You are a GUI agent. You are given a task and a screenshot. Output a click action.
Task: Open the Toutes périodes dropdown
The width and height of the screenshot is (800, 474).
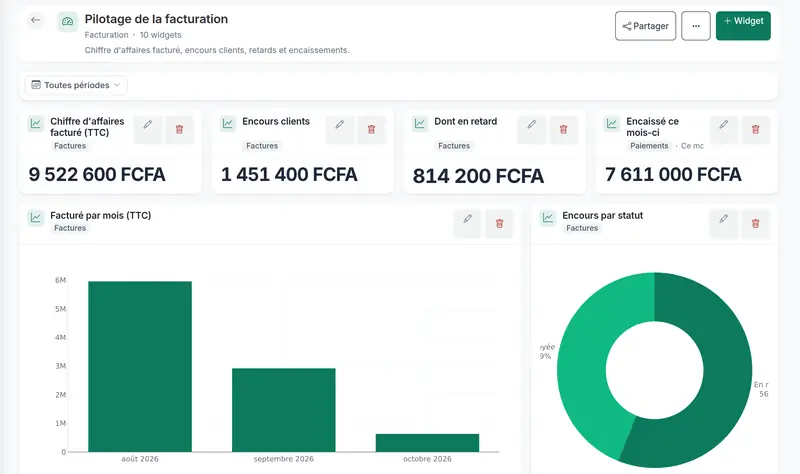coord(76,85)
